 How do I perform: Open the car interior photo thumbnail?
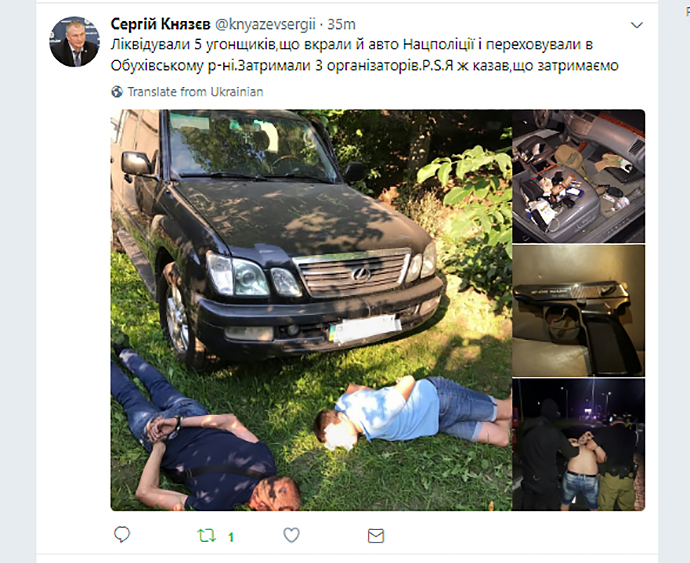[579, 176]
